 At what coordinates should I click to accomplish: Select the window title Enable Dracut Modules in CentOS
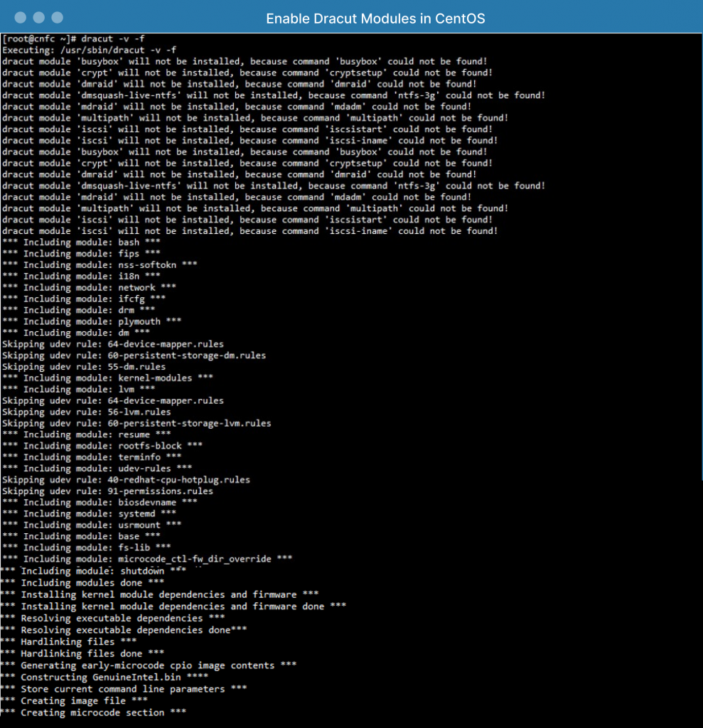tap(376, 18)
